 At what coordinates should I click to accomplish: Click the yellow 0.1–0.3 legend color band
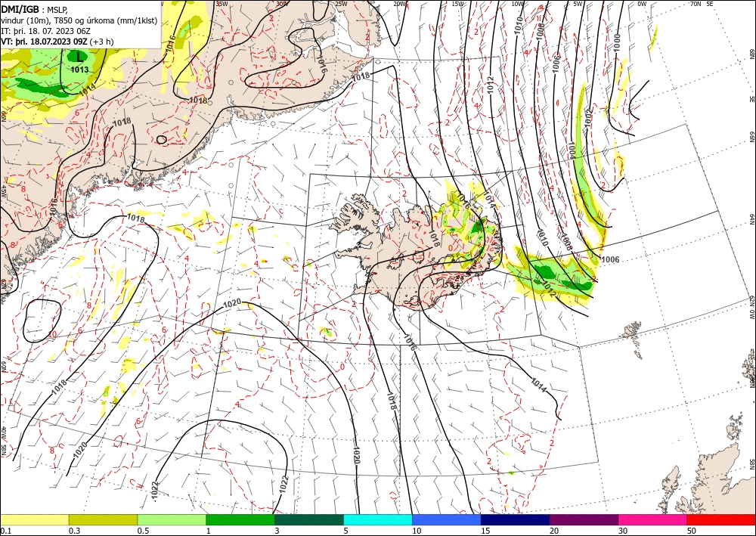(x=34, y=519)
